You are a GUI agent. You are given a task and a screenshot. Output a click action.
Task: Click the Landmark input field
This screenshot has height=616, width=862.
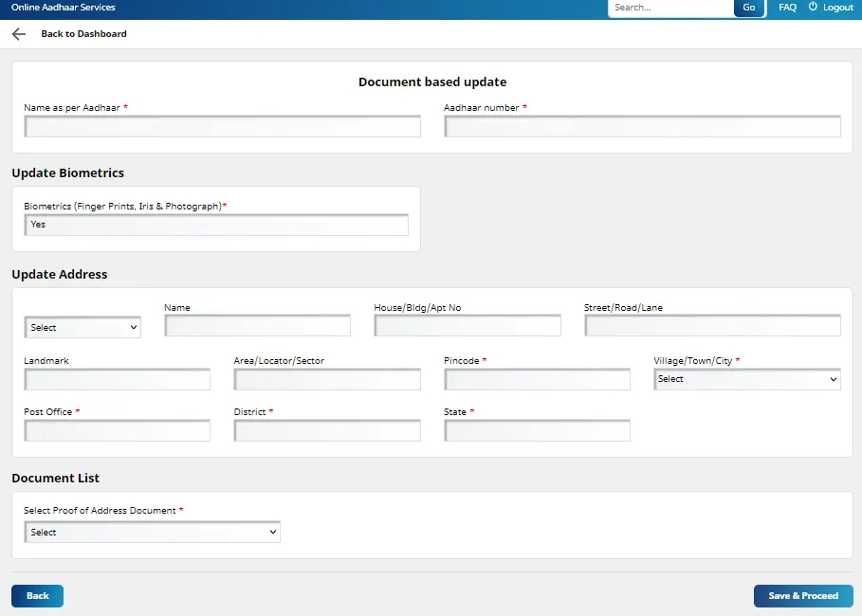pyautogui.click(x=117, y=379)
